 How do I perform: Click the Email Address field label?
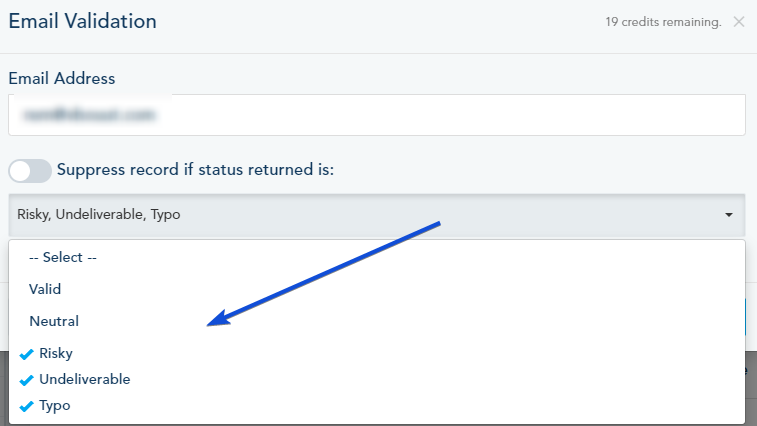(x=62, y=78)
